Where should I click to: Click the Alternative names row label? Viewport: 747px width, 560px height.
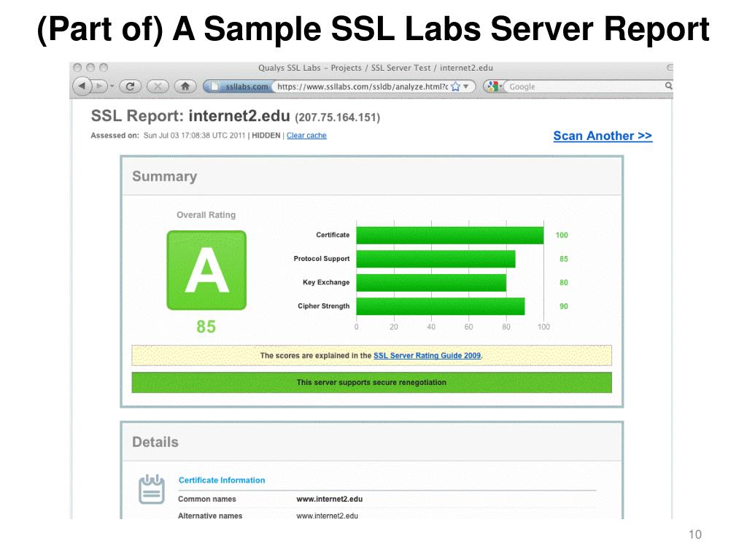tap(210, 516)
